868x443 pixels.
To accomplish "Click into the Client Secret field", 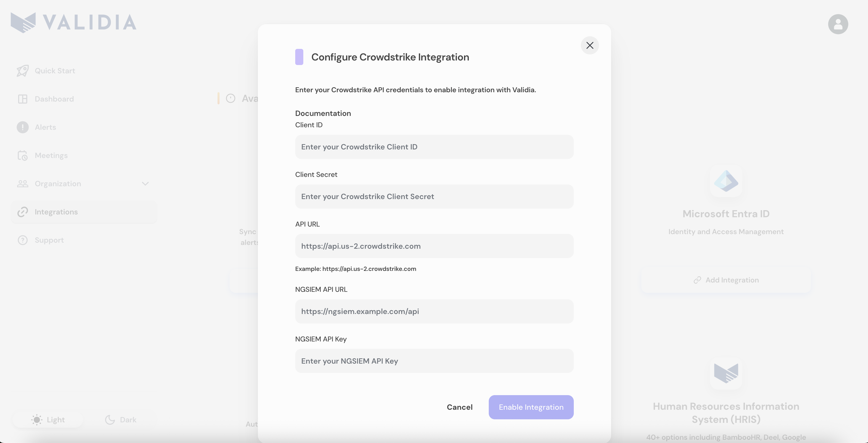I will click(x=434, y=197).
